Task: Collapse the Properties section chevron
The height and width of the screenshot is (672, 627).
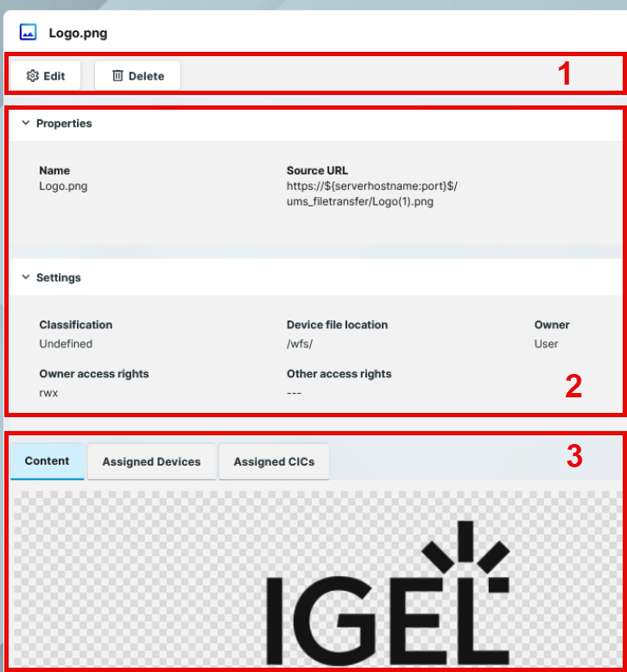Action: [25, 124]
